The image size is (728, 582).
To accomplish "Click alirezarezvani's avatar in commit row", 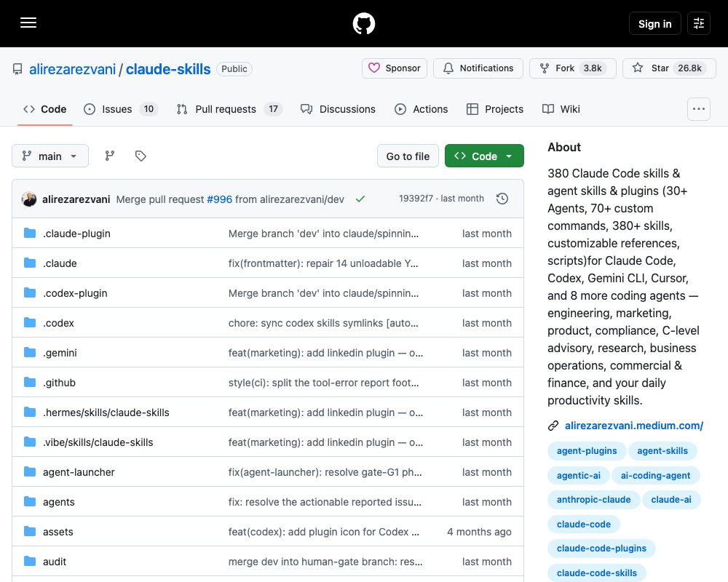I will point(29,199).
